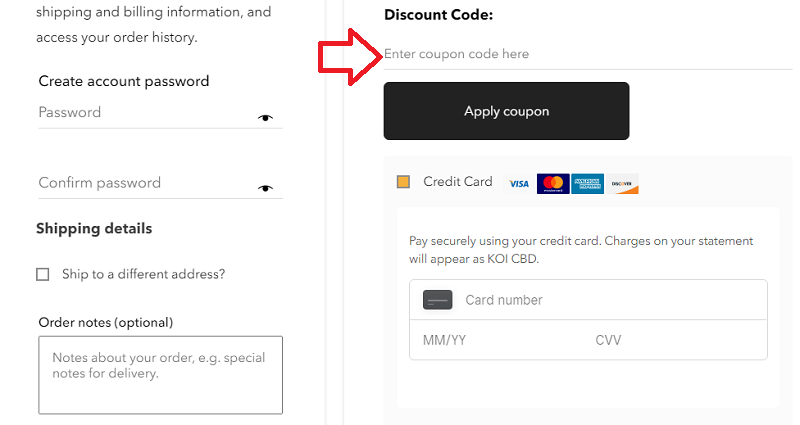Select the MM/YY expiry field
800x425 pixels.
click(490, 340)
